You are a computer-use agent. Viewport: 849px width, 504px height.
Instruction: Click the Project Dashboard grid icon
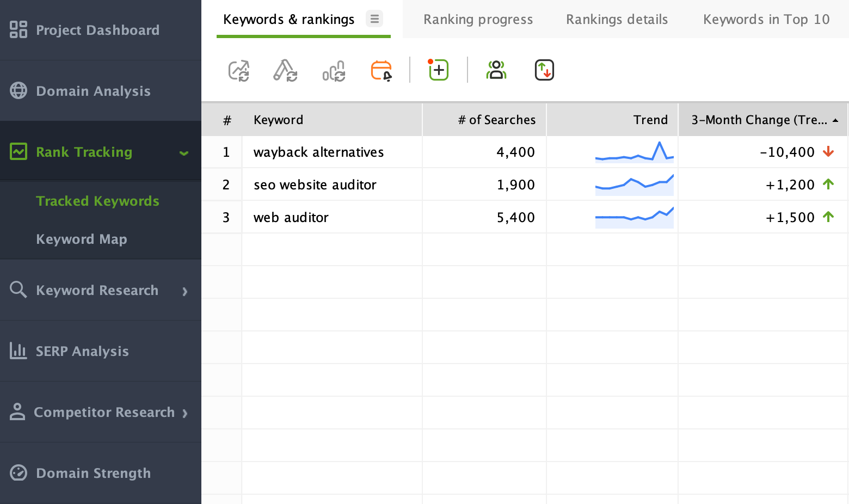[19, 29]
